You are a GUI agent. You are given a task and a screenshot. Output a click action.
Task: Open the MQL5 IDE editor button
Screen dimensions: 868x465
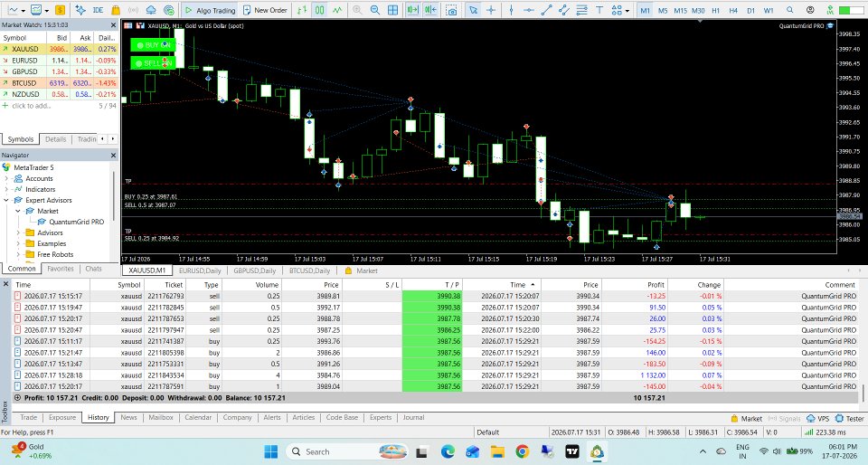pyautogui.click(x=98, y=10)
